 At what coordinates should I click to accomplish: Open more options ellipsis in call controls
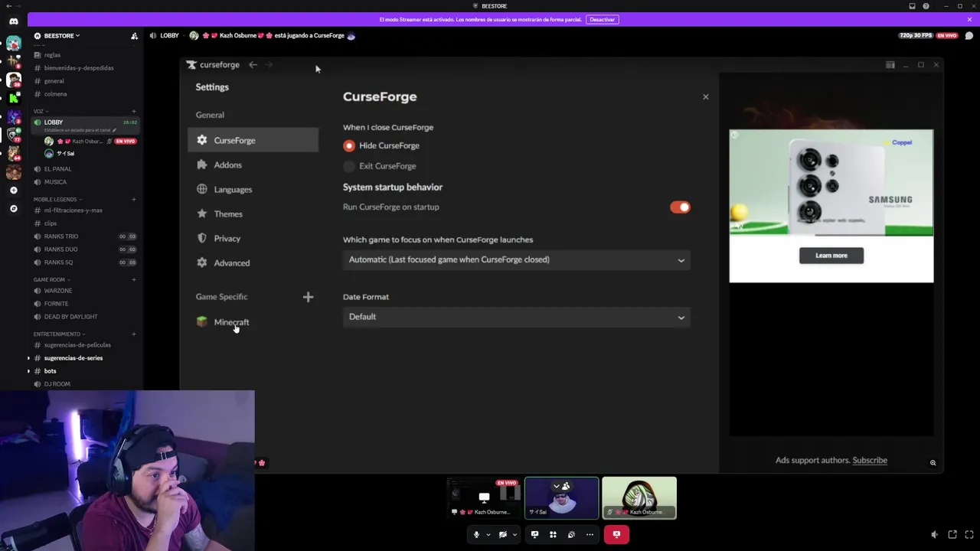point(590,534)
